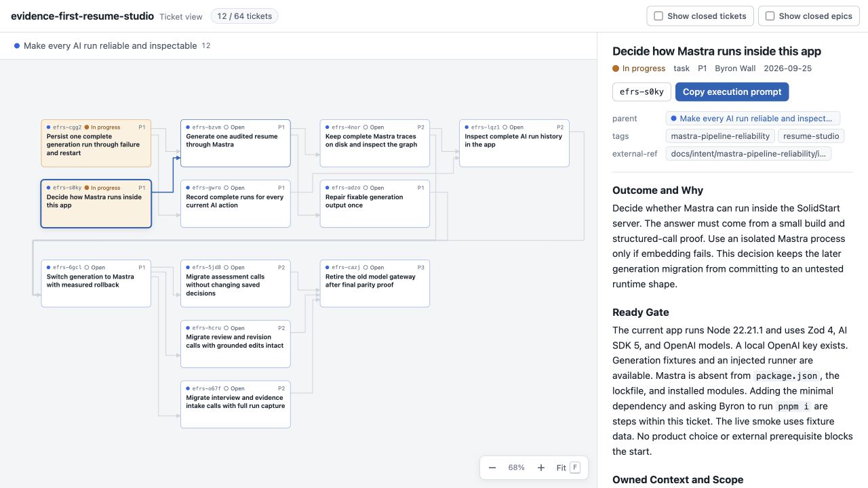
Task: Click the 68% zoom level value
Action: point(517,468)
